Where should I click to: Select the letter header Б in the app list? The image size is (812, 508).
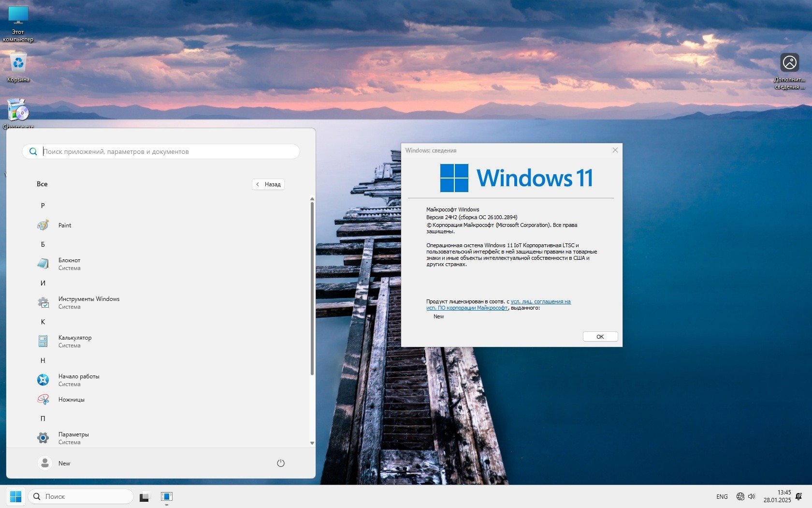(x=43, y=244)
